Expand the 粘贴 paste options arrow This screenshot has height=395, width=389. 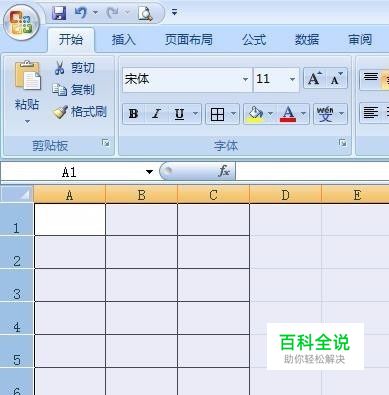coord(27,122)
